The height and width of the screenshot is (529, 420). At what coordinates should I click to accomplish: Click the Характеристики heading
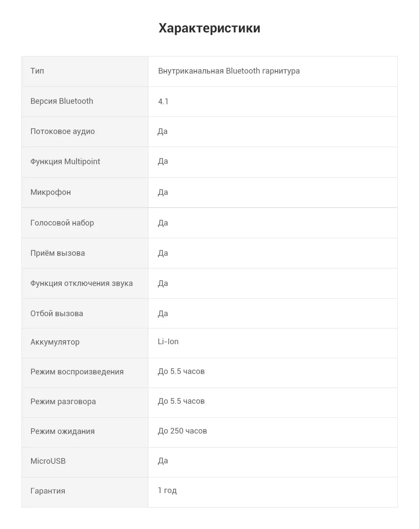(210, 28)
